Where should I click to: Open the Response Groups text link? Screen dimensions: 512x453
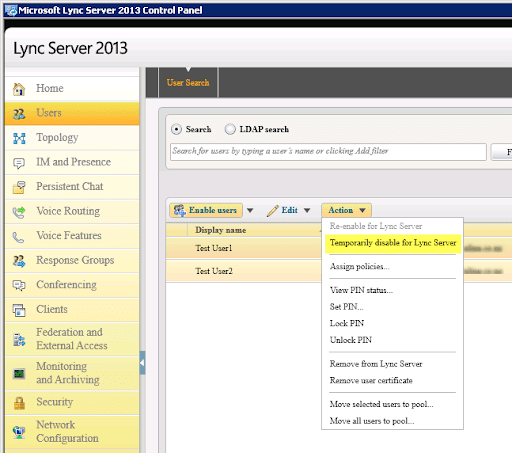click(75, 260)
